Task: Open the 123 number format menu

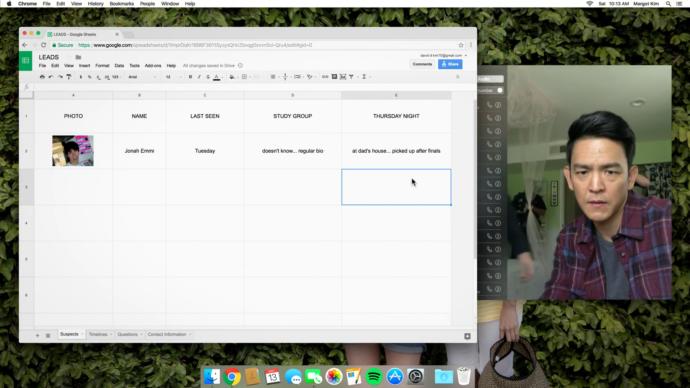Action: pos(116,77)
